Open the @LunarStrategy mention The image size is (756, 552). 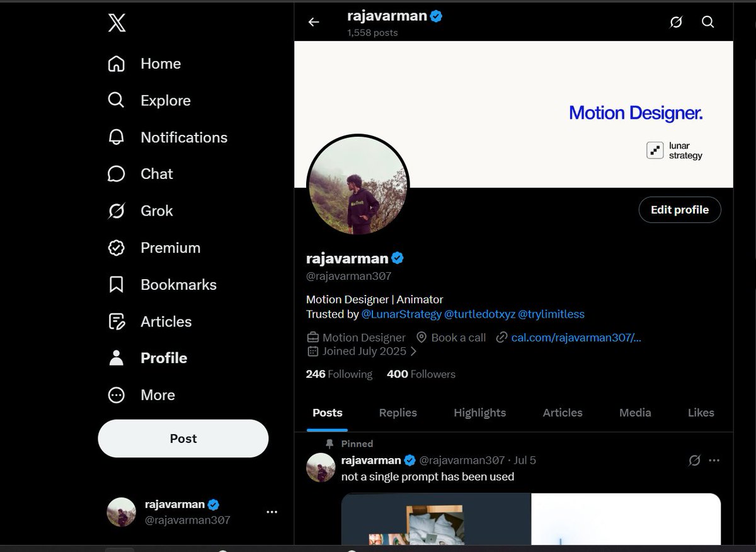coord(401,314)
